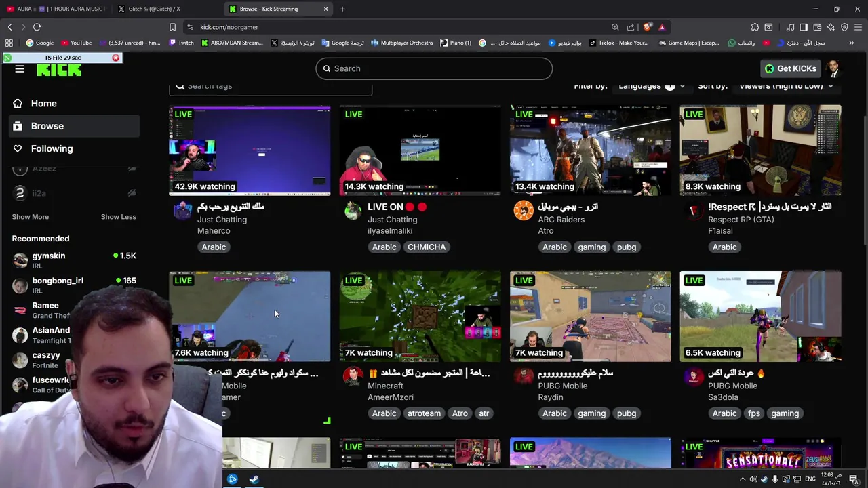This screenshot has height=488, width=868.
Task: Close the Browse - Kick Streaming tab
Action: [x=325, y=9]
